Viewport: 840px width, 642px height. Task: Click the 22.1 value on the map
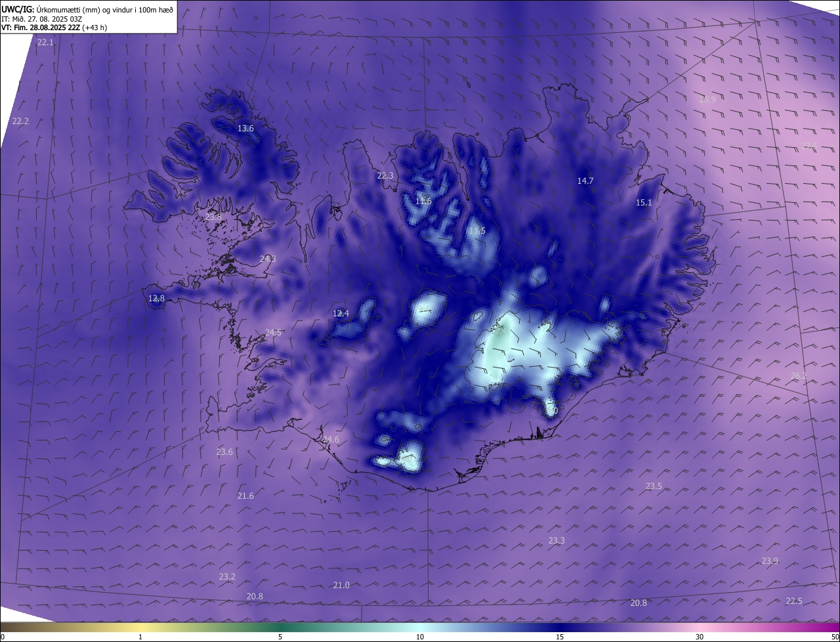click(x=45, y=42)
